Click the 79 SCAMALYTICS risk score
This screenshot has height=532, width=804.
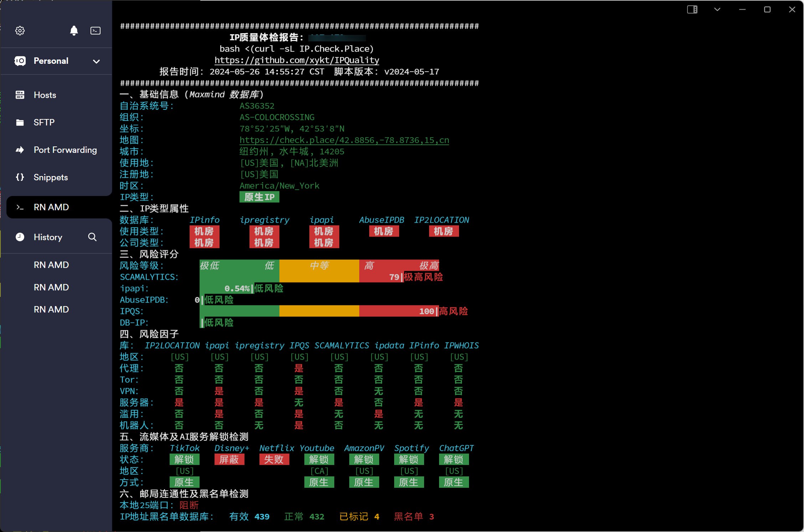pyautogui.click(x=394, y=277)
